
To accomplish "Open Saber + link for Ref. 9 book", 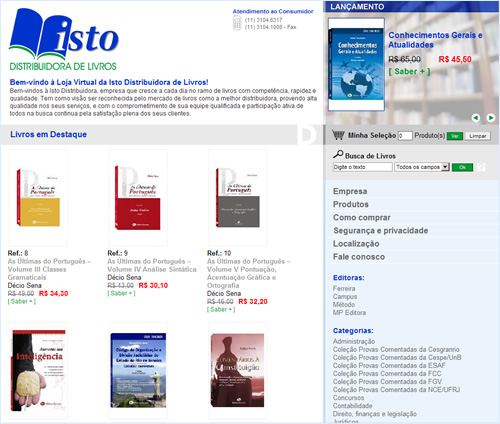I will coord(121,293).
